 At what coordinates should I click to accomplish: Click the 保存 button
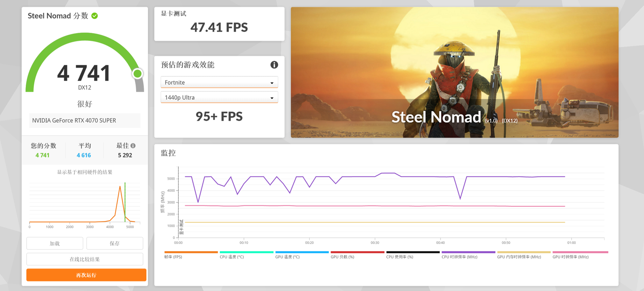coord(115,243)
